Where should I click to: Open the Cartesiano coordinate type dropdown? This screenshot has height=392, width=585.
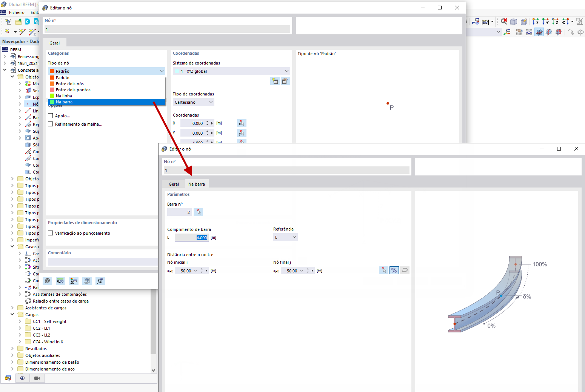click(194, 102)
